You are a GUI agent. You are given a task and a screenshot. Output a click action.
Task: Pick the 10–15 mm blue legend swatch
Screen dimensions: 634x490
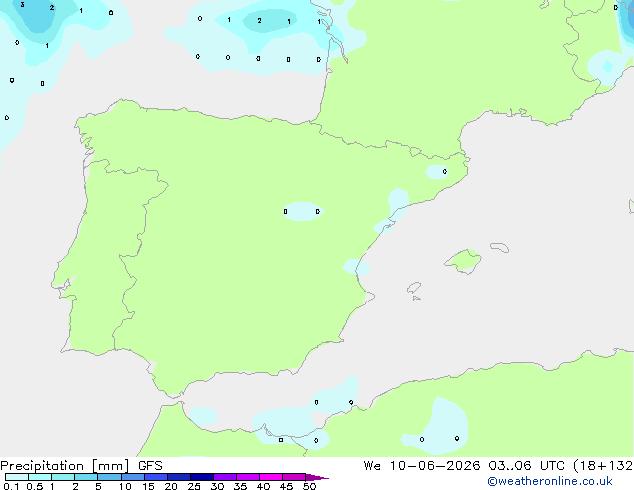coord(133,477)
